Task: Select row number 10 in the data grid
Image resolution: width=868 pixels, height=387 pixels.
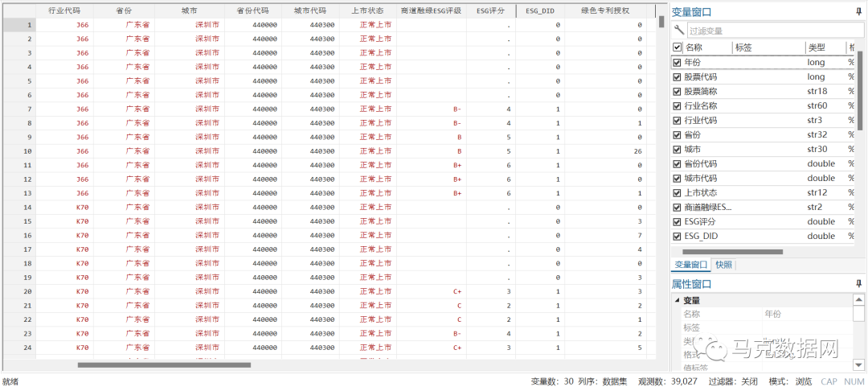Action: coord(19,150)
